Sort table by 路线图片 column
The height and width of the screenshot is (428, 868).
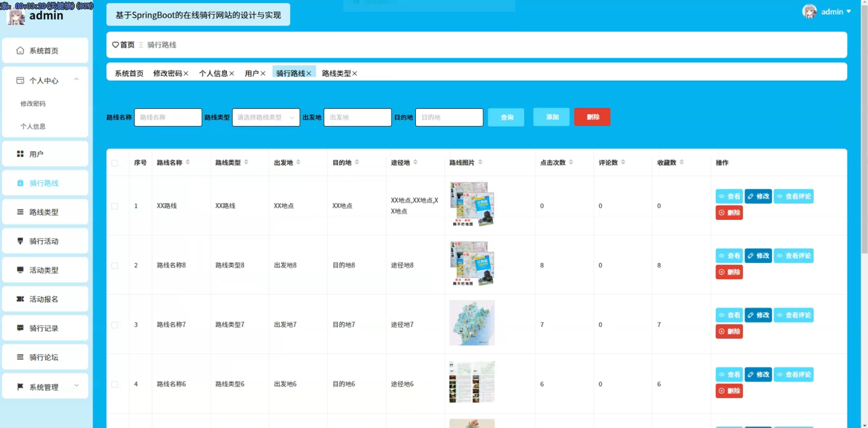pyautogui.click(x=480, y=162)
